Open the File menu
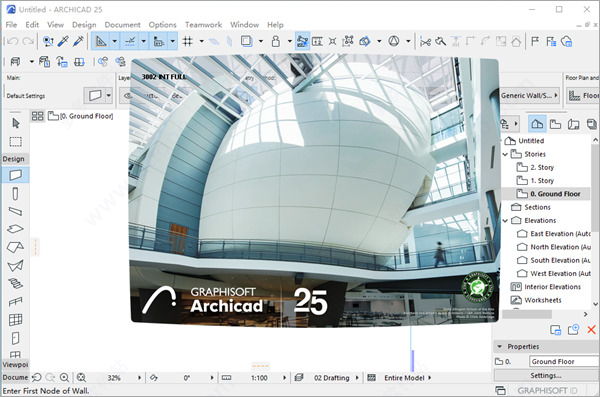The height and width of the screenshot is (397, 600). coord(11,25)
